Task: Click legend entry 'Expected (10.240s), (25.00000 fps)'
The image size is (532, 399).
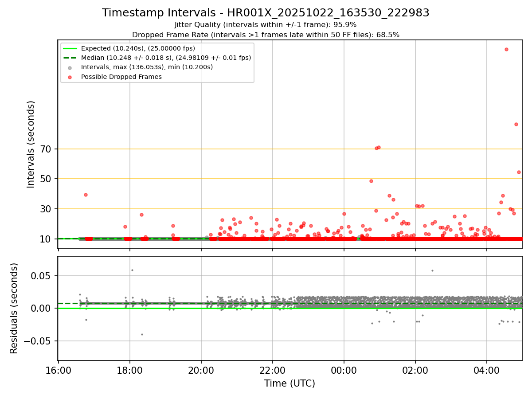Action: pyautogui.click(x=138, y=48)
